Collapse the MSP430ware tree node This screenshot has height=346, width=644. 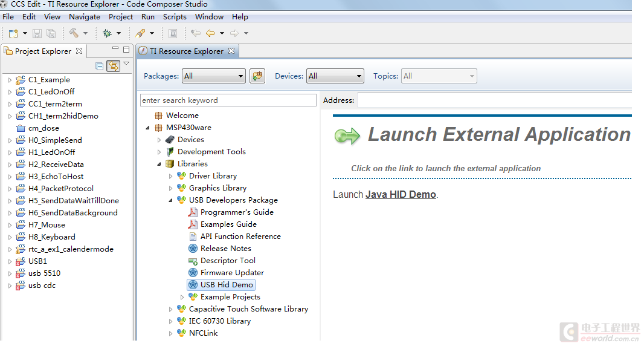point(148,128)
